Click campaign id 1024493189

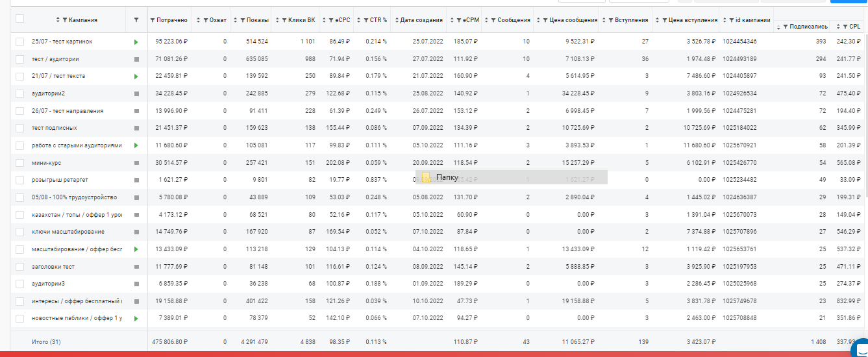(739, 59)
